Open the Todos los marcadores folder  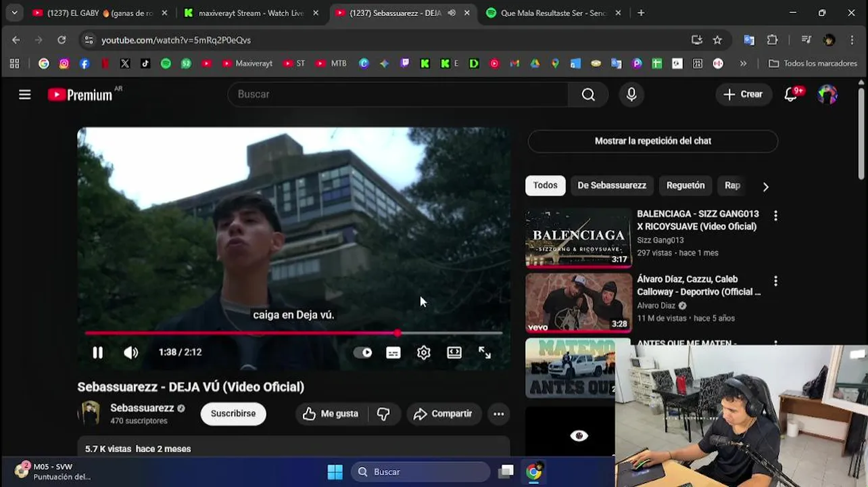(813, 64)
